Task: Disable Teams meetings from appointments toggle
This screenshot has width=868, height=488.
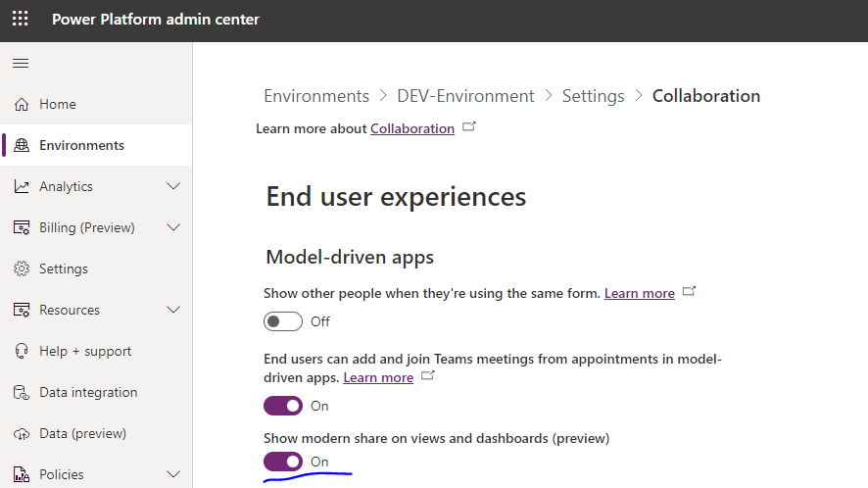Action: point(283,406)
